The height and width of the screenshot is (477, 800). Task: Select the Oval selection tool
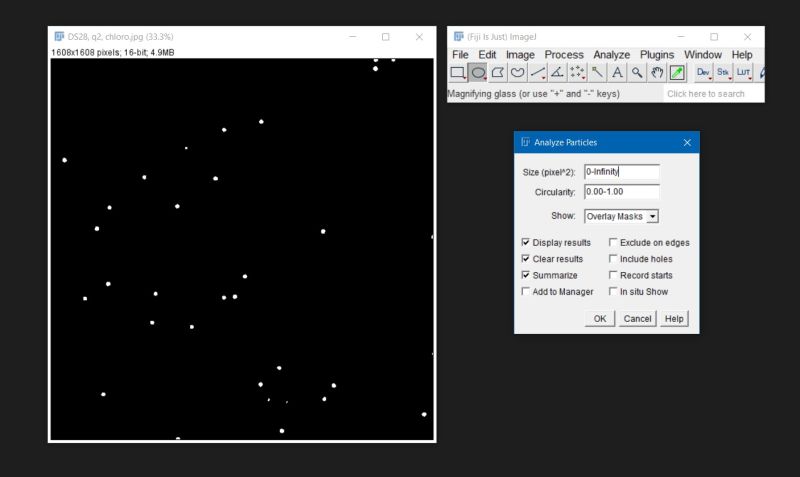478,73
